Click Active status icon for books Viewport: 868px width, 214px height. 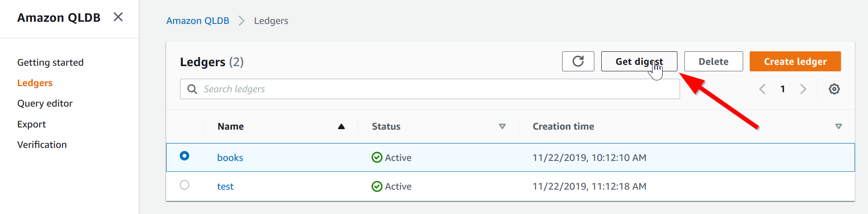(377, 157)
